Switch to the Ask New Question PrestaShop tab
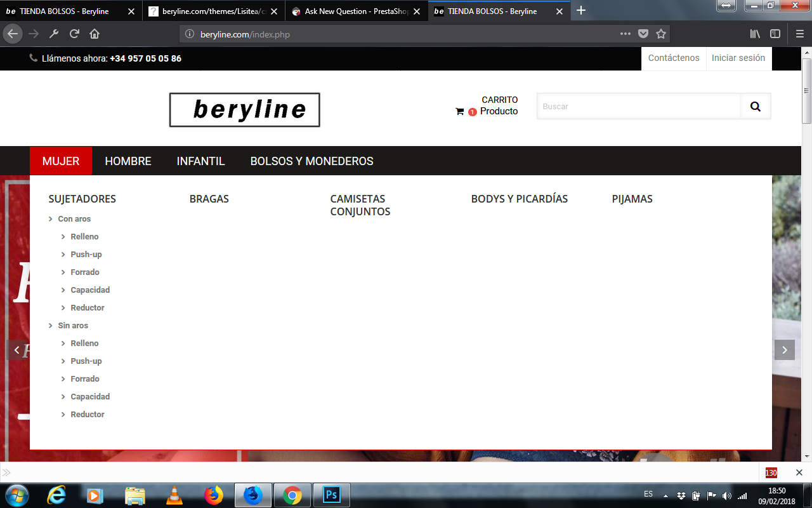 tap(357, 11)
